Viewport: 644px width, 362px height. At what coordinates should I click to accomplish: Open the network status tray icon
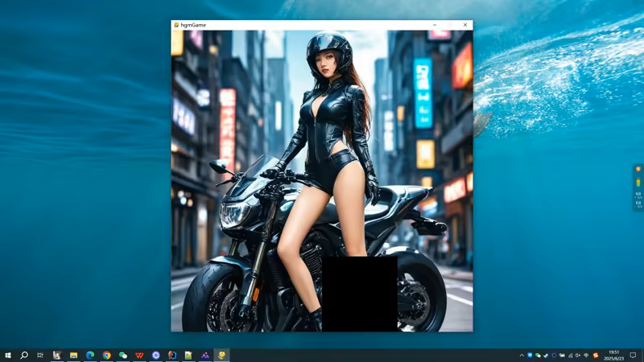point(570,355)
